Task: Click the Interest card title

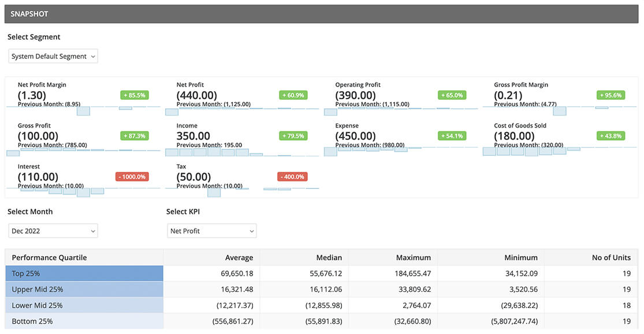Action: pyautogui.click(x=29, y=167)
